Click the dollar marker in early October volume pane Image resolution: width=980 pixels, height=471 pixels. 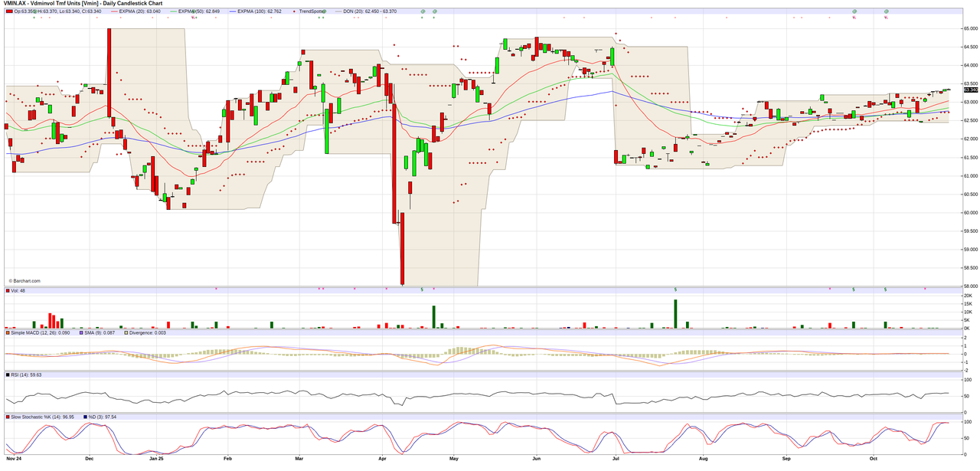[886, 289]
